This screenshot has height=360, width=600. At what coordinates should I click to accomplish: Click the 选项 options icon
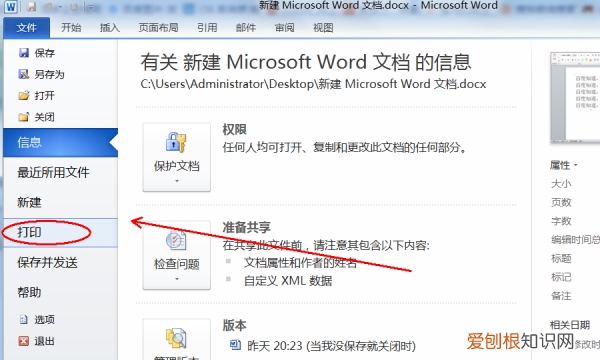pos(24,319)
